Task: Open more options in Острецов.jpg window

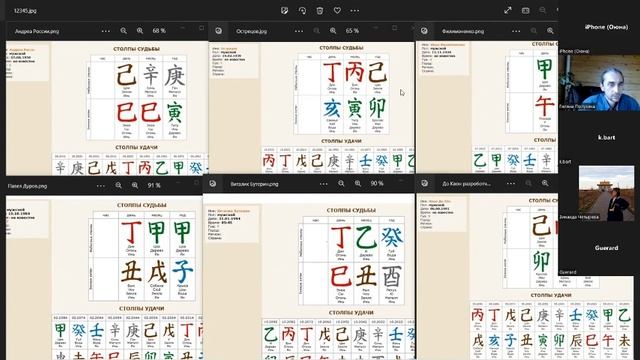Action: point(299,31)
